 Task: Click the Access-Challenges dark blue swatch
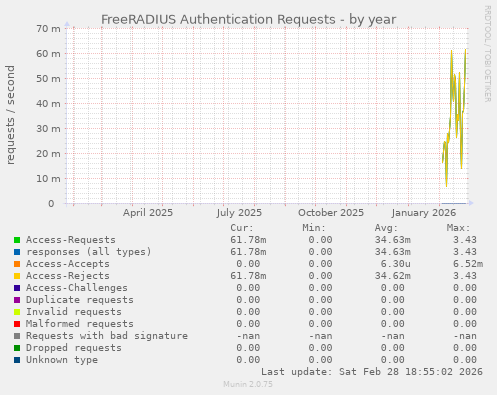click(17, 288)
